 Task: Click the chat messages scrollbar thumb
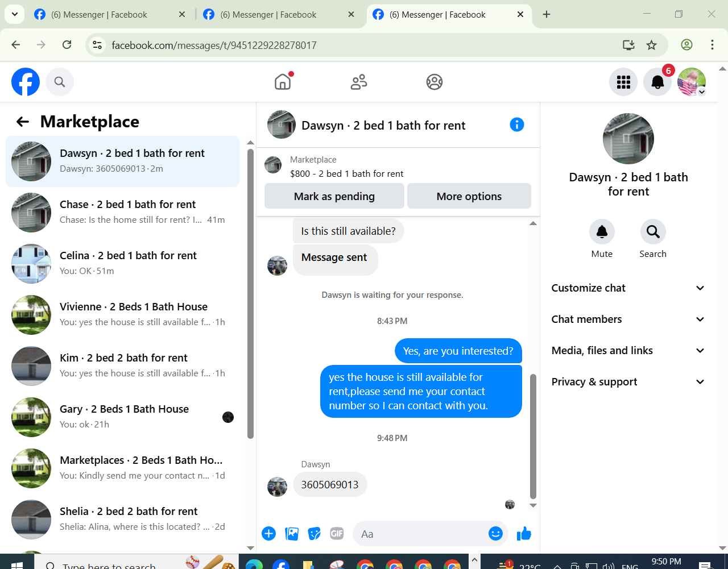tap(533, 436)
